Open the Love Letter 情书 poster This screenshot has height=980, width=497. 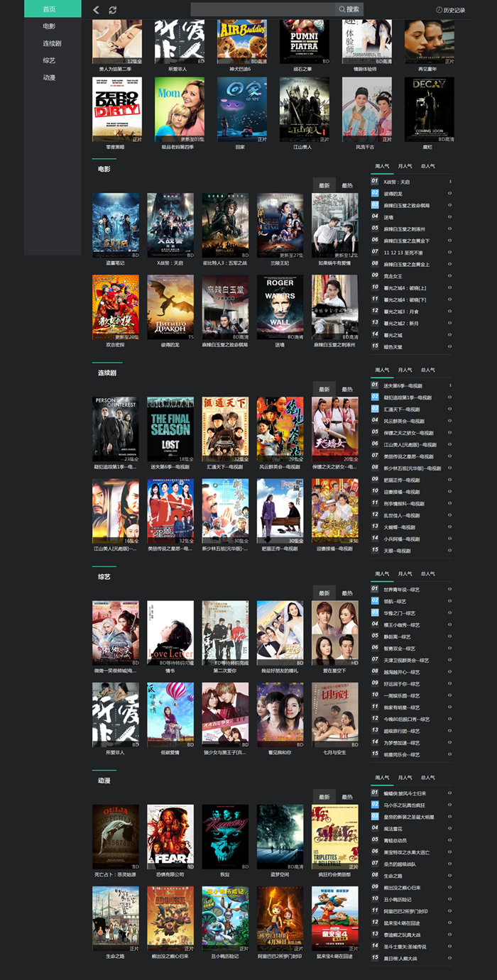click(170, 634)
